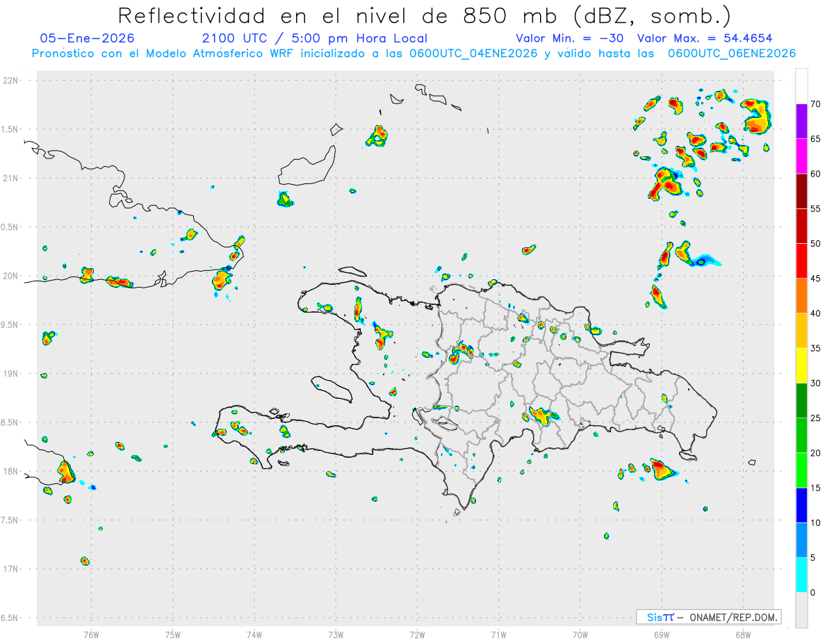Screen dimensions: 834x644
Task: Click the dark red 55–60 dBZ swatch
Action: (x=801, y=191)
